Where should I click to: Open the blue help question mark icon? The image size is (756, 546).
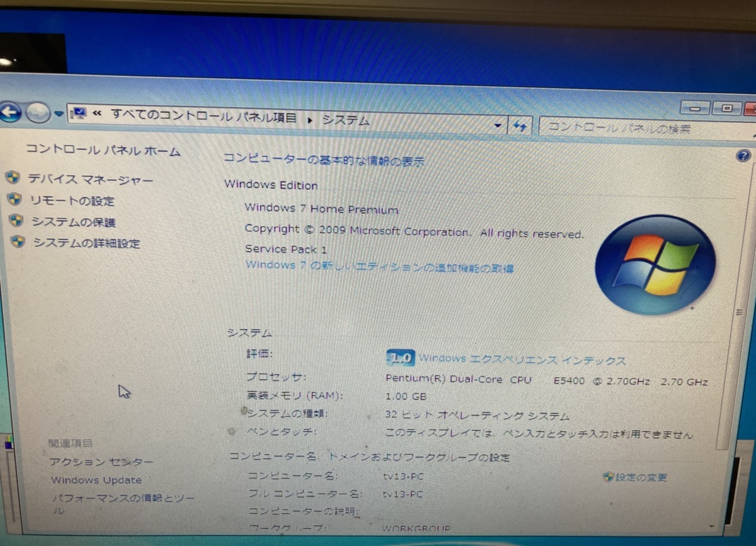pyautogui.click(x=743, y=156)
